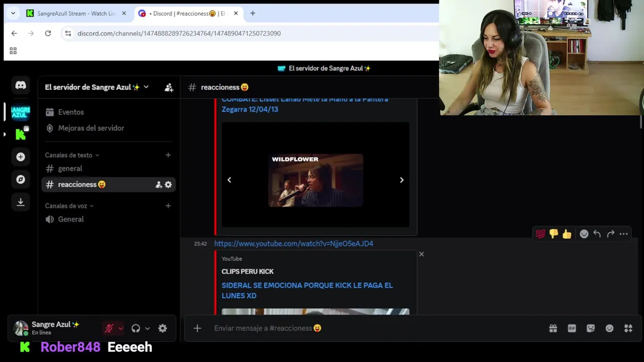Open apps launcher icon in message bar

click(628, 328)
